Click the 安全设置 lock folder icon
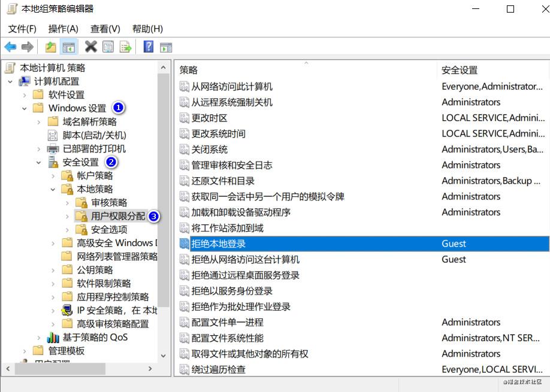 point(53,162)
